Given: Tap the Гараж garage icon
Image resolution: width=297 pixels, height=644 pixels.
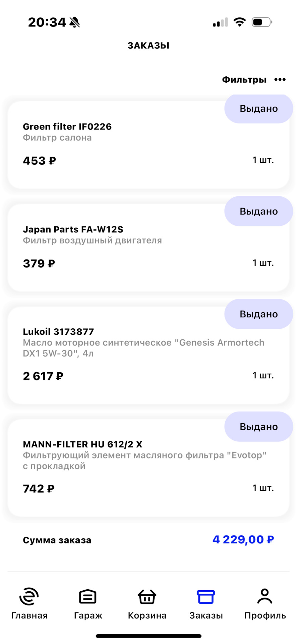Looking at the screenshot, I should pyautogui.click(x=88, y=597).
